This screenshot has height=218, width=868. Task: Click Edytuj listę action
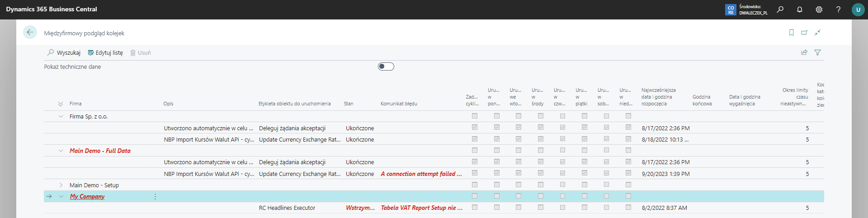pyautogui.click(x=105, y=53)
